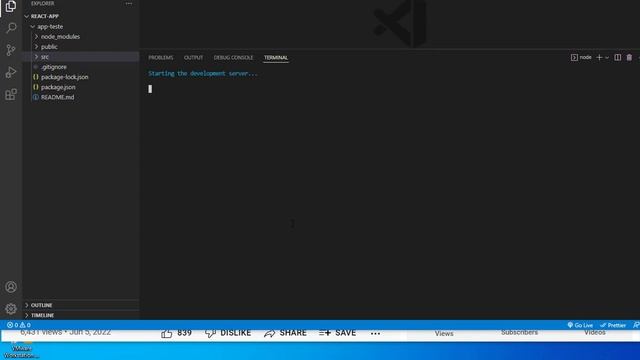Open the Manage gear icon
640x360 pixels.
[x=11, y=309]
